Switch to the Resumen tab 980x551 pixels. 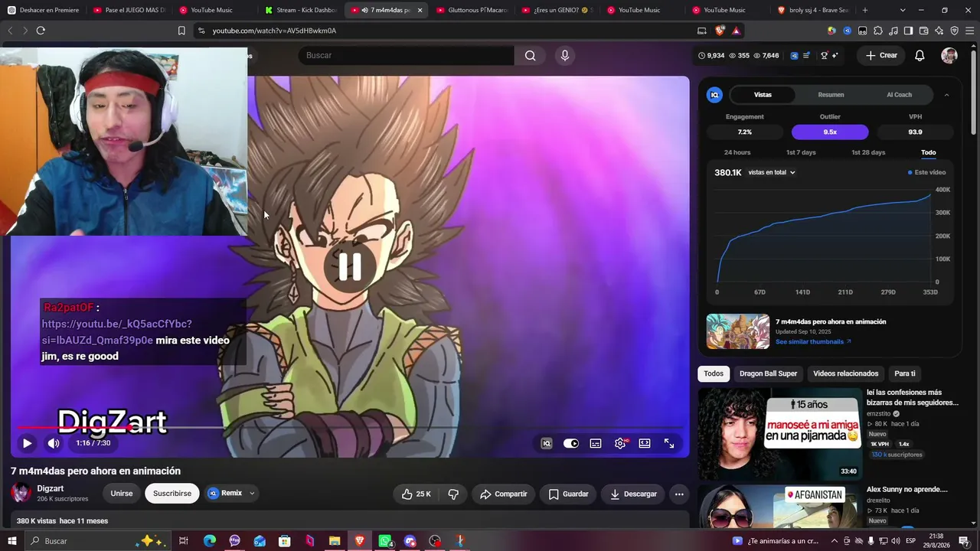click(831, 95)
